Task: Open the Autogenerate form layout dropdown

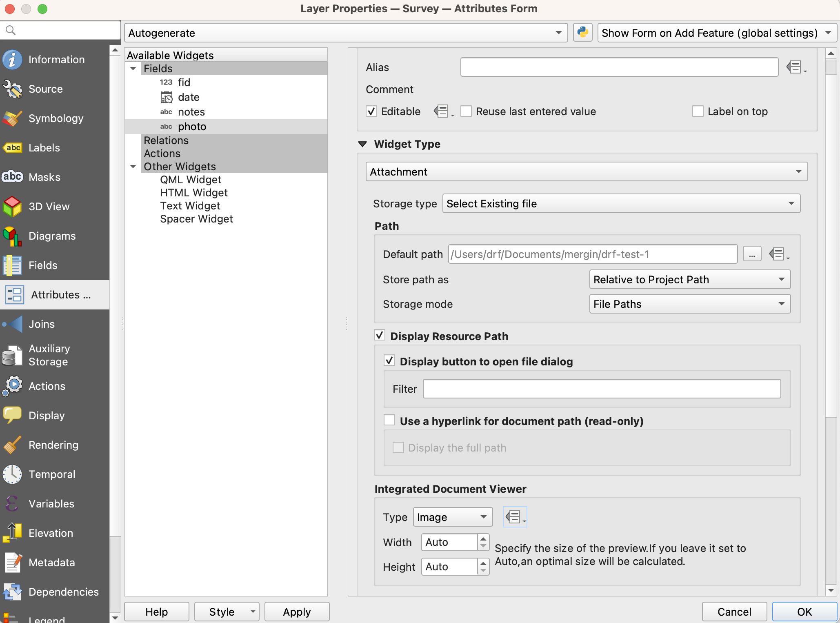Action: point(346,33)
